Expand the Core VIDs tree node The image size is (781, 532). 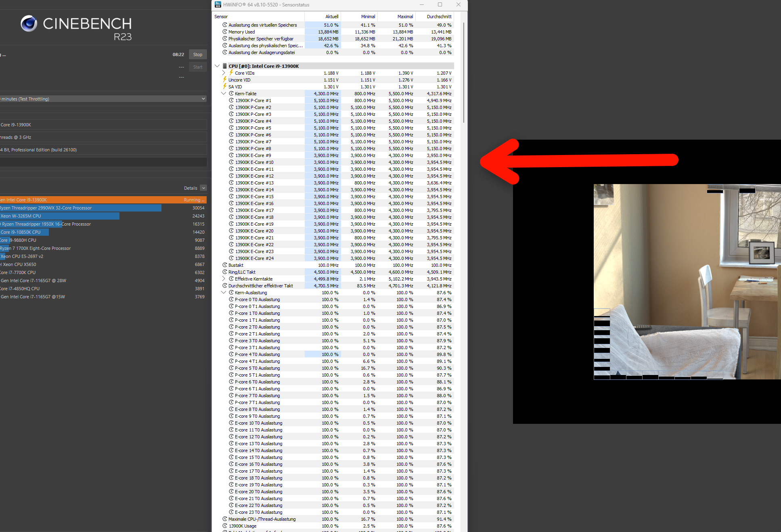(x=224, y=73)
